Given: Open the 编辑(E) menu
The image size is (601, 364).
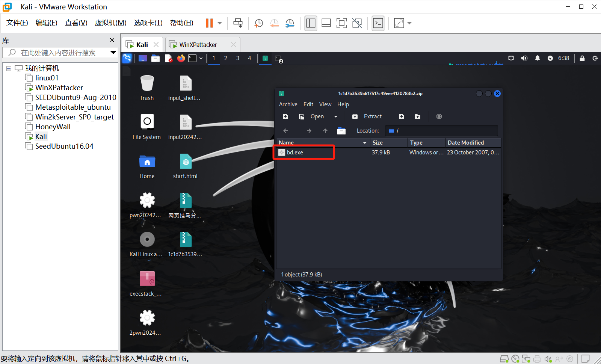Looking at the screenshot, I should (x=47, y=23).
